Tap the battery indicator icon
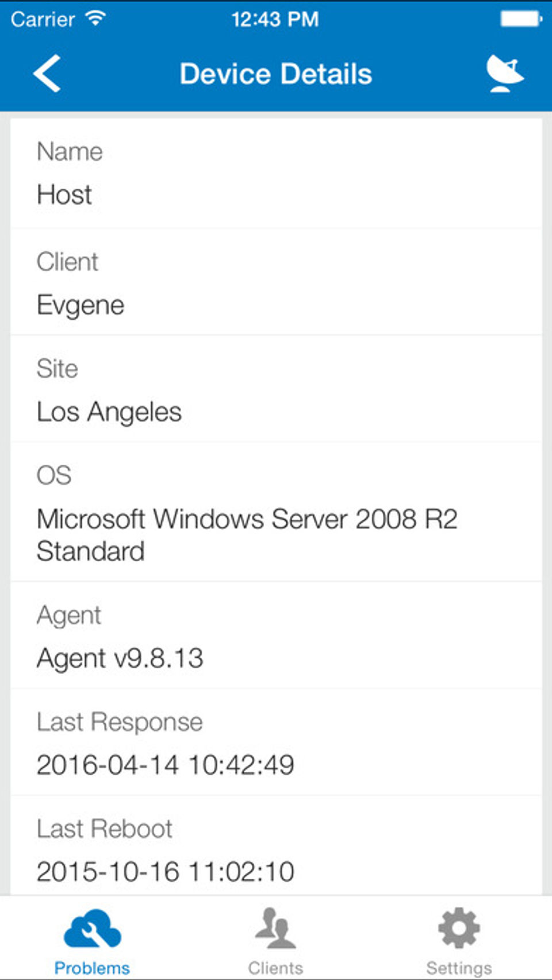This screenshot has width=552, height=980. pos(521,19)
